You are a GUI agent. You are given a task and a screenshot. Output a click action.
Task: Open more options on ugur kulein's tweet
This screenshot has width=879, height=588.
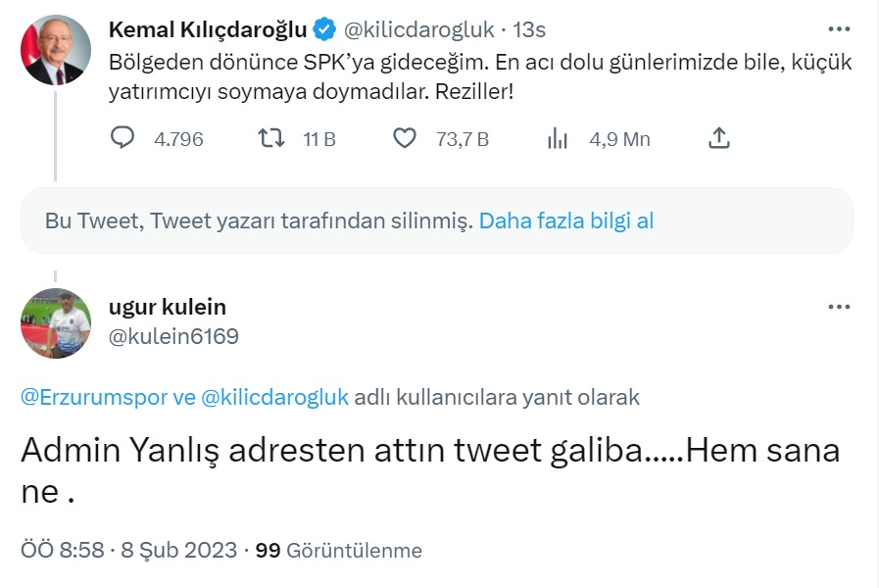click(840, 306)
